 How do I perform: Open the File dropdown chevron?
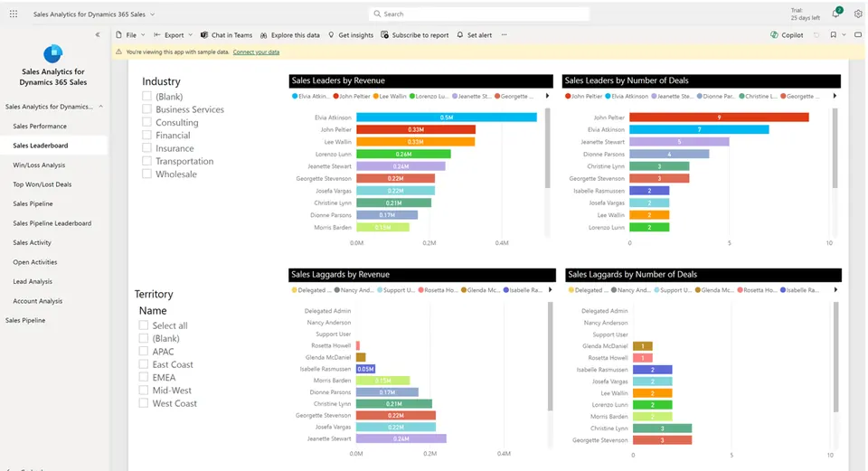(143, 35)
